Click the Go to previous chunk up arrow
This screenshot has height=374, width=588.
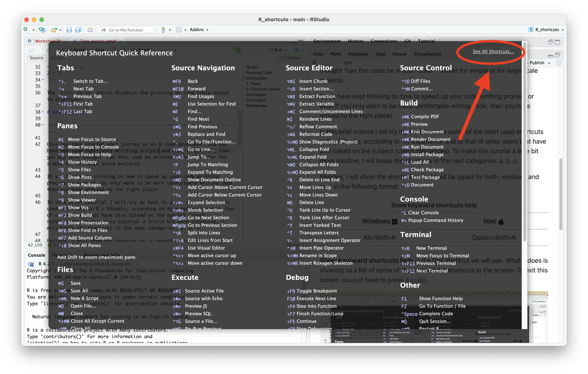point(249,50)
